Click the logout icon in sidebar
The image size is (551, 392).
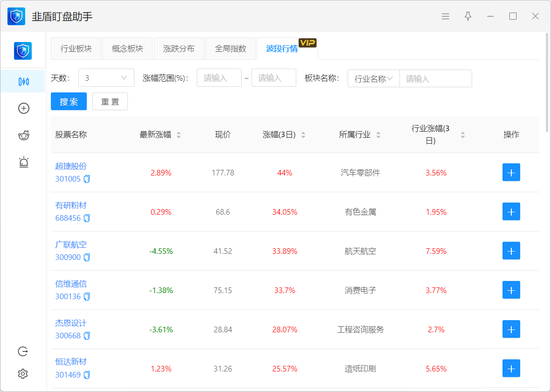pos(23,351)
